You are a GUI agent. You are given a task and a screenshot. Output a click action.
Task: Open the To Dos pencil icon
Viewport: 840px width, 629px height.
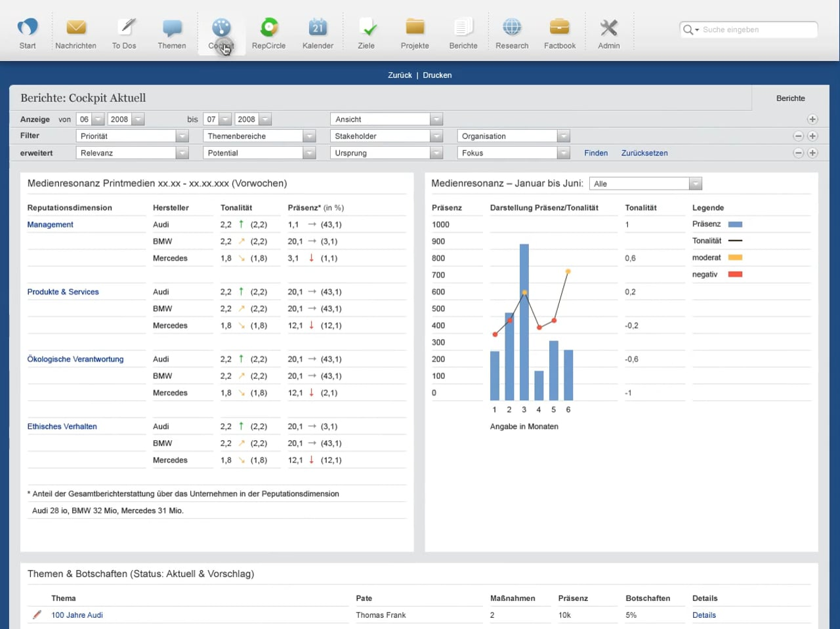pyautogui.click(x=125, y=28)
